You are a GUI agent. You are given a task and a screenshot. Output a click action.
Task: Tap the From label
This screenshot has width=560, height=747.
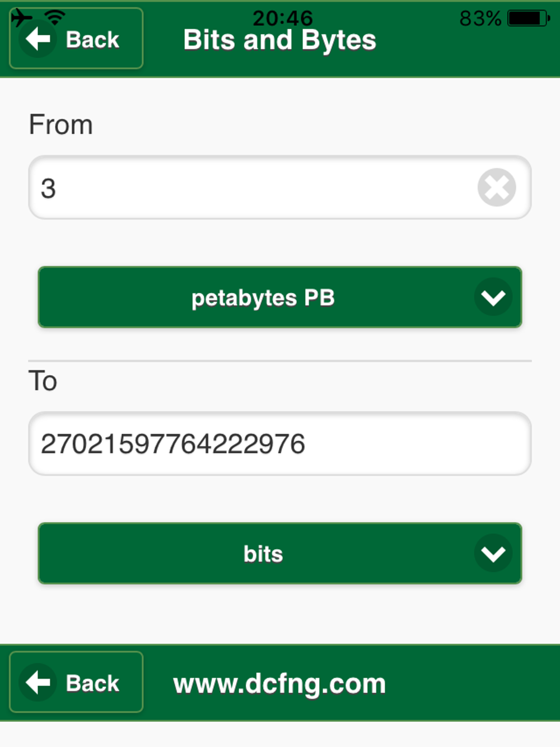click(x=60, y=124)
